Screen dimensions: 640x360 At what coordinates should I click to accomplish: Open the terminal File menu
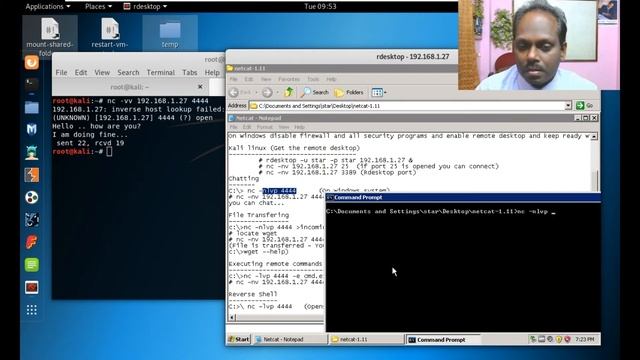tap(61, 73)
